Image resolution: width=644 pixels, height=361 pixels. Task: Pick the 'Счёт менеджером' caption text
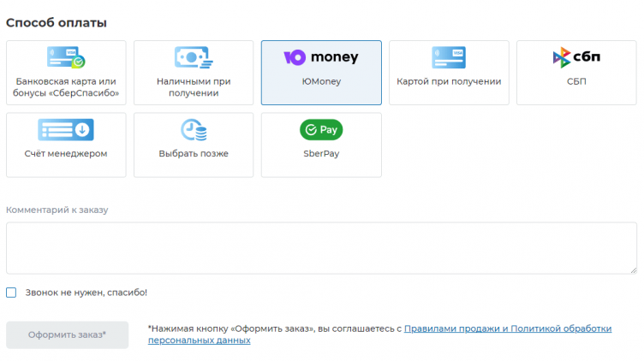[66, 154]
